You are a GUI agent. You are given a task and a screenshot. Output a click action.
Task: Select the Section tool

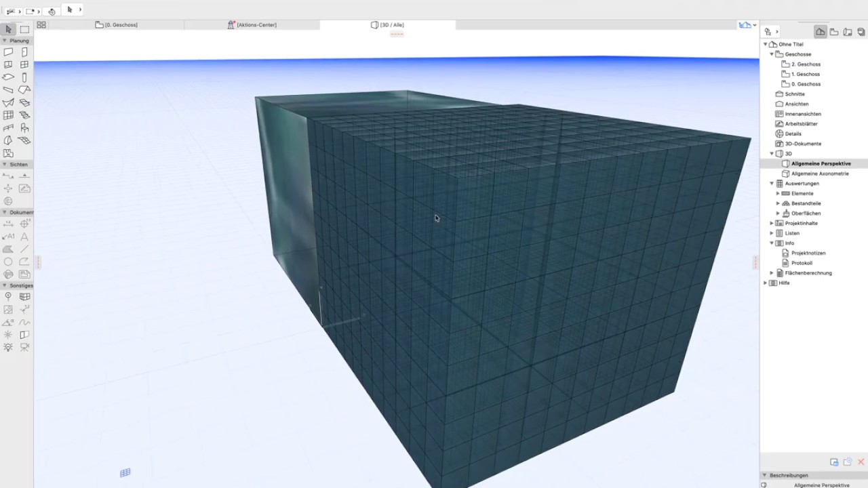8,176
